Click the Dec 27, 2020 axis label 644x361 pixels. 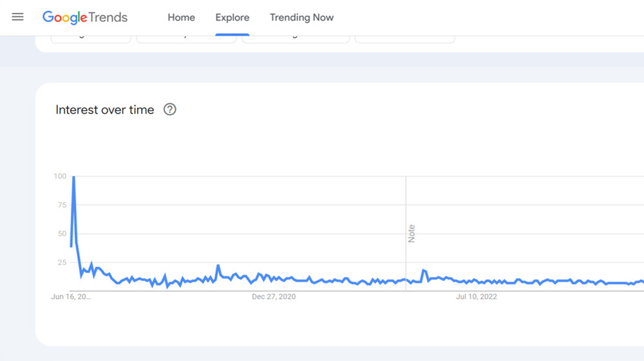coord(274,297)
